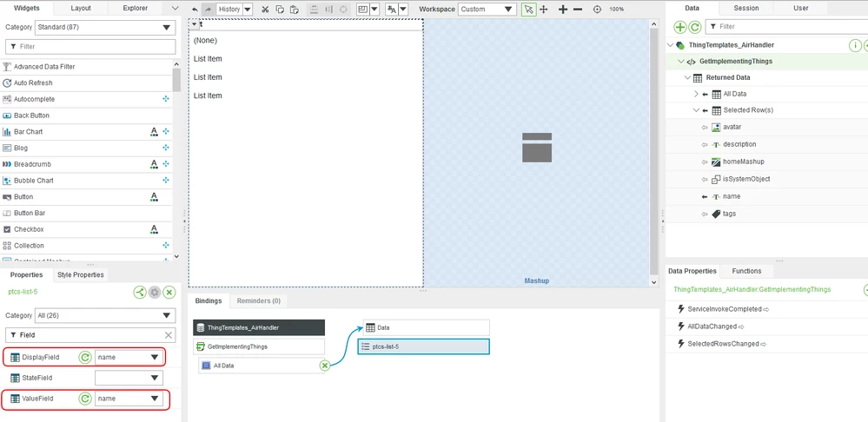Image resolution: width=868 pixels, height=422 pixels.
Task: Click the Redo arrow in the toolbar
Action: click(x=209, y=10)
